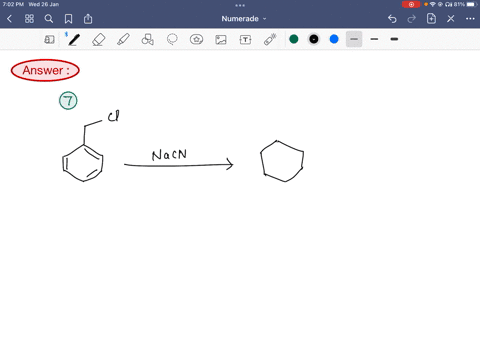Select the Elements sticker tool
The width and height of the screenshot is (480, 360).
click(196, 40)
